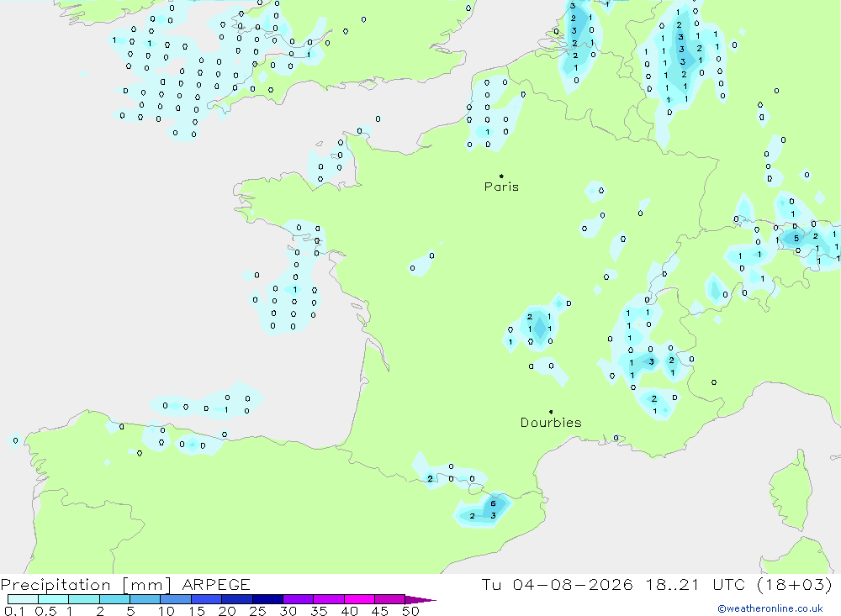
Task: Click the Dourbies city label
Action: [551, 423]
